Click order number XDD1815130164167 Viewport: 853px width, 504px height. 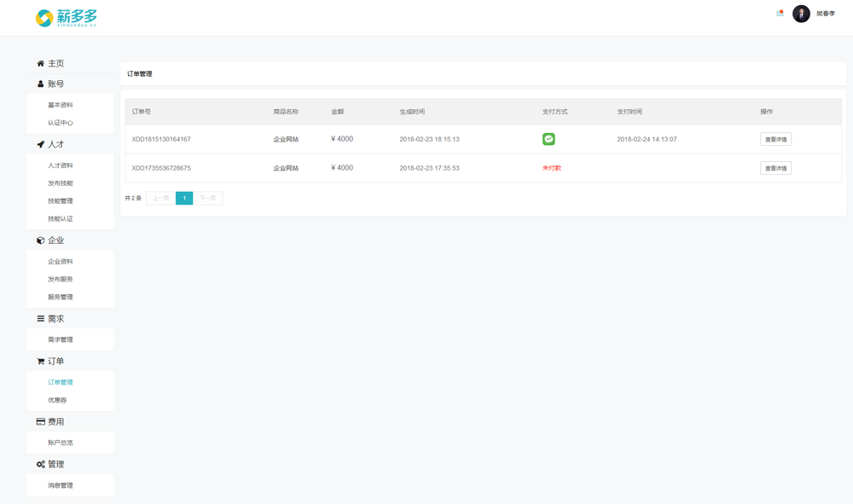click(161, 139)
